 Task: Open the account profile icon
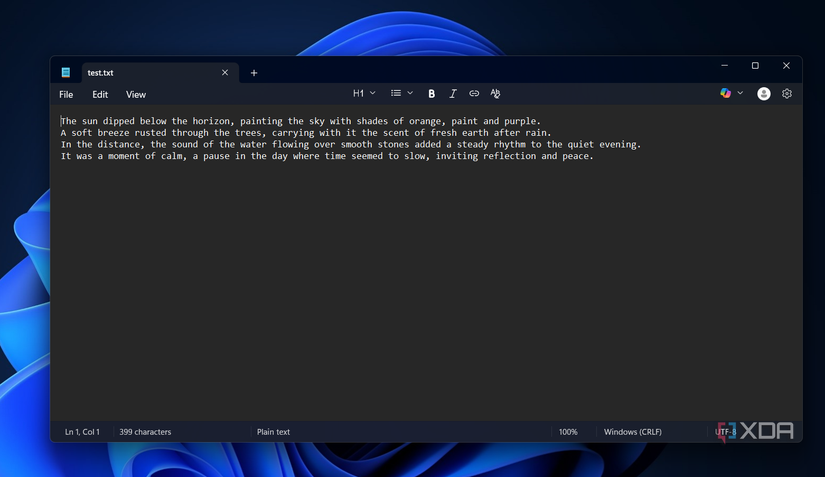point(763,94)
